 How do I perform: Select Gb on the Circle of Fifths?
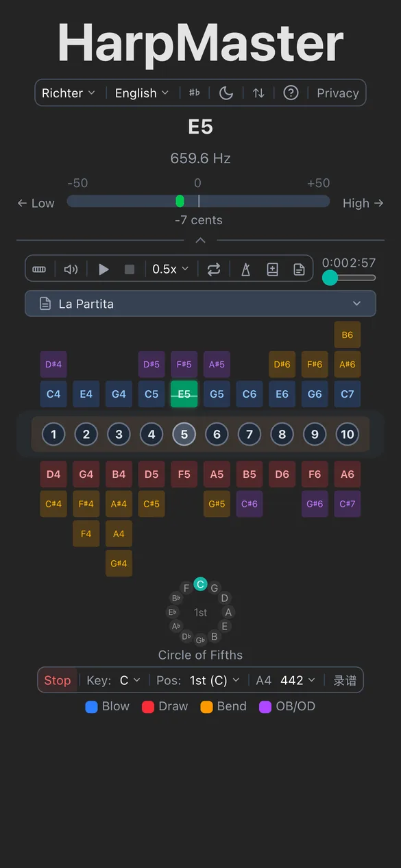(x=200, y=640)
